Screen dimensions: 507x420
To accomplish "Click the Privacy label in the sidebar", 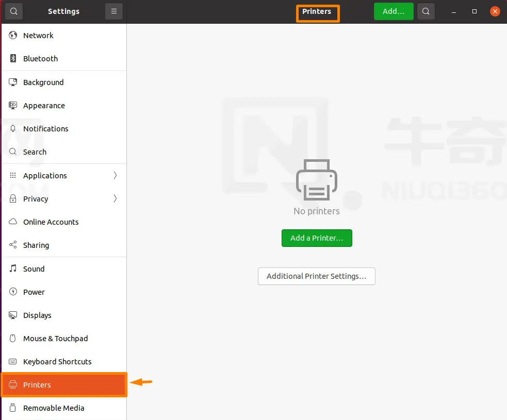I will [x=36, y=199].
